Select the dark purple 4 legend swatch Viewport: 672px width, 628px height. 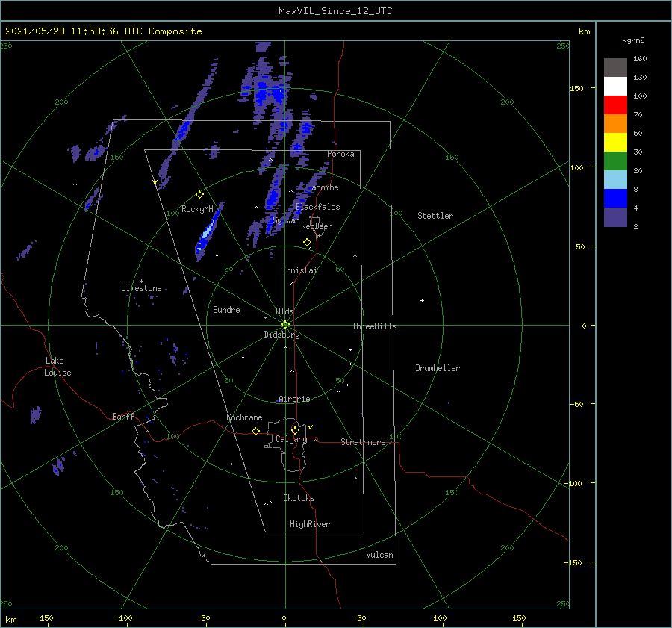[x=615, y=217]
